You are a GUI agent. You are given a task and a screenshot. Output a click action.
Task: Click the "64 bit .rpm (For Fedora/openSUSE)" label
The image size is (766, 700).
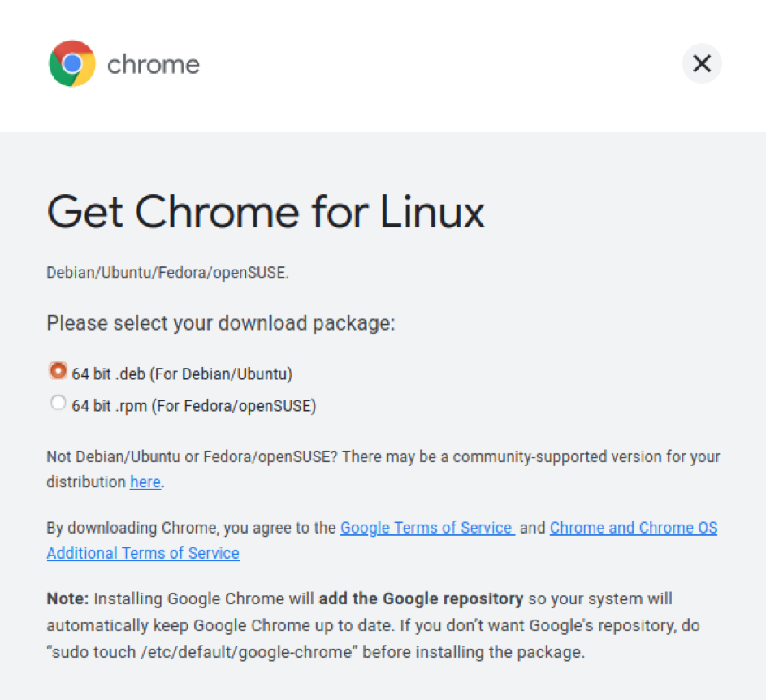193,405
